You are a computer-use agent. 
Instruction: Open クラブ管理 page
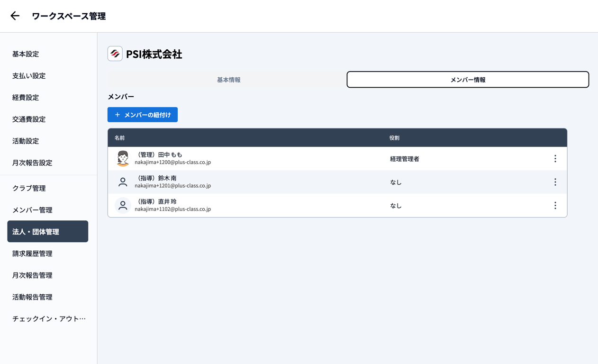tap(29, 188)
